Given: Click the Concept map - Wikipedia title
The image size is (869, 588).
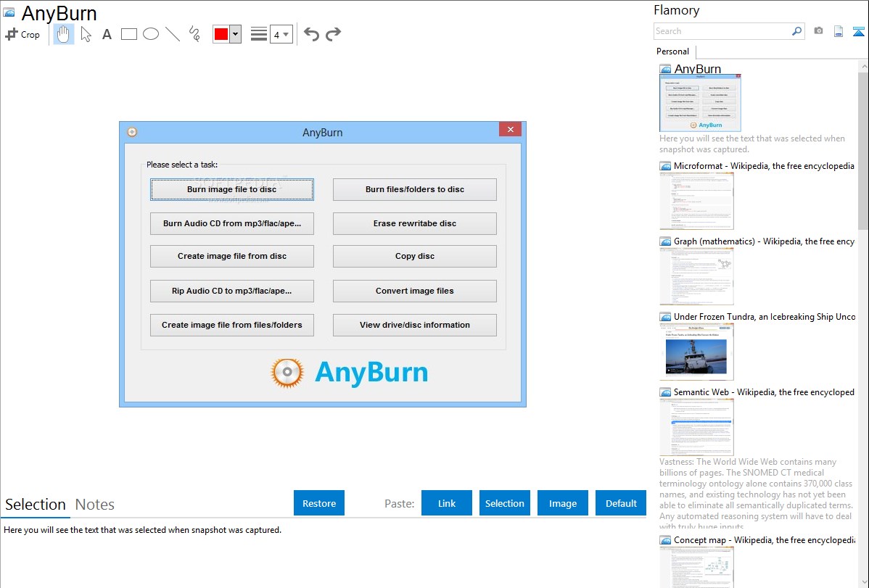Looking at the screenshot, I should pyautogui.click(x=765, y=540).
